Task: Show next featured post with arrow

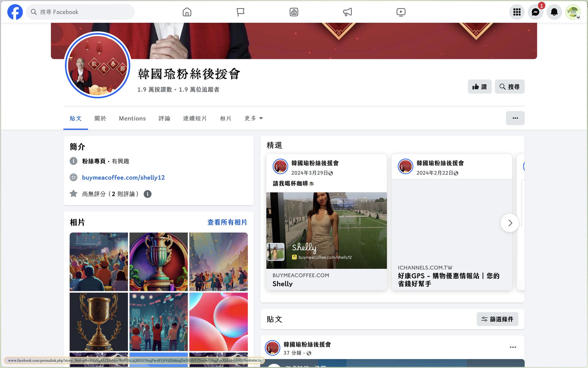Action: click(x=510, y=223)
